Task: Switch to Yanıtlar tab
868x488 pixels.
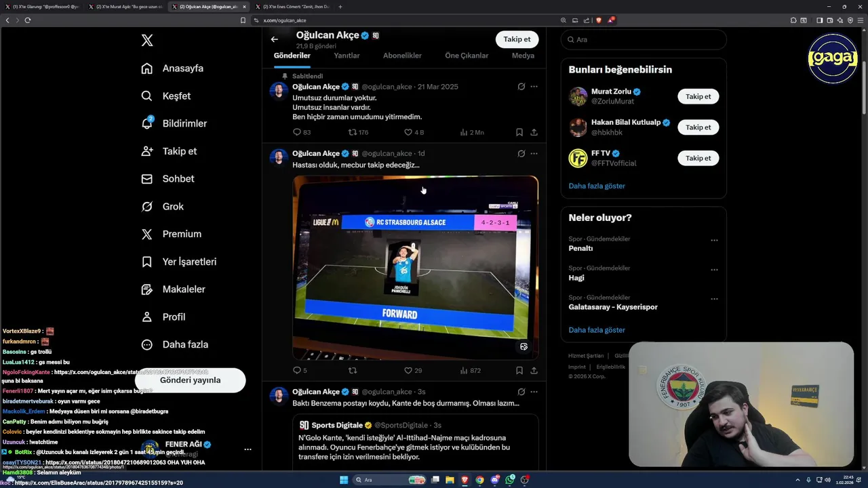Action: tap(347, 56)
